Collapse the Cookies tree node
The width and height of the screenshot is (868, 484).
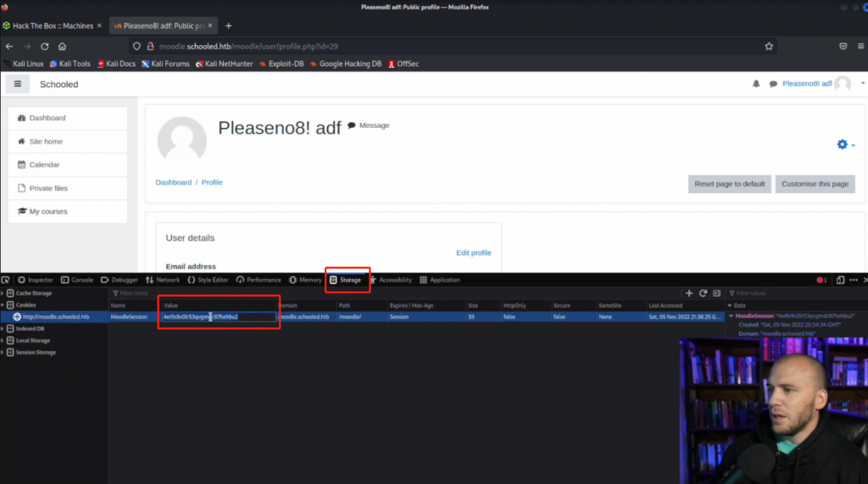point(3,305)
